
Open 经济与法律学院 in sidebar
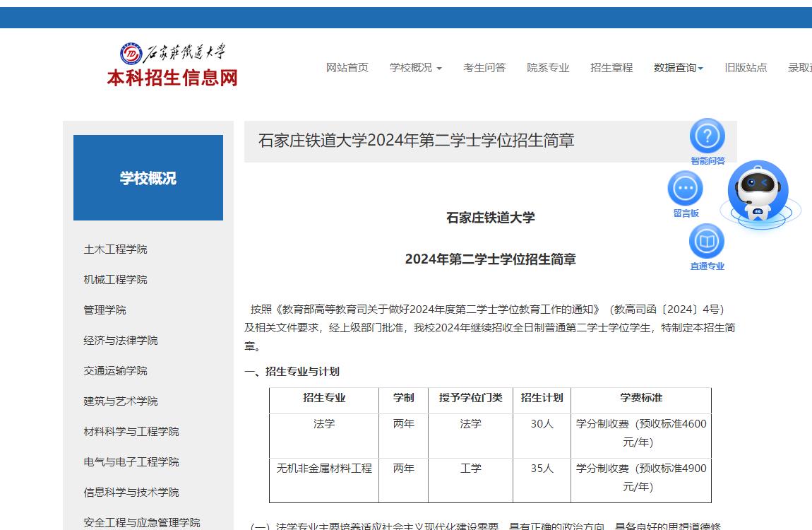click(x=121, y=341)
